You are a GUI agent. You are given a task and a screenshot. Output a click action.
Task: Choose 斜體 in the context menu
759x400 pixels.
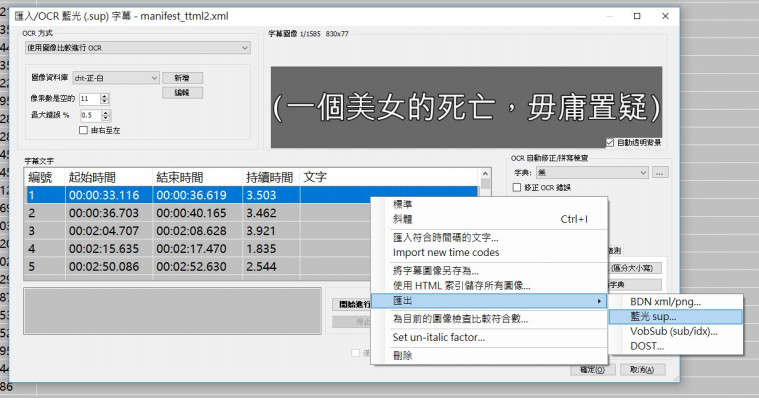[x=489, y=219]
